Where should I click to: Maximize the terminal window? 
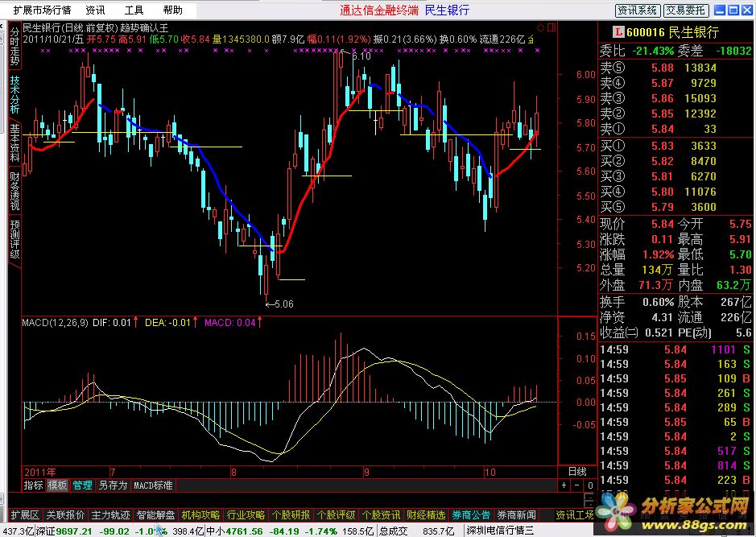tap(733, 10)
